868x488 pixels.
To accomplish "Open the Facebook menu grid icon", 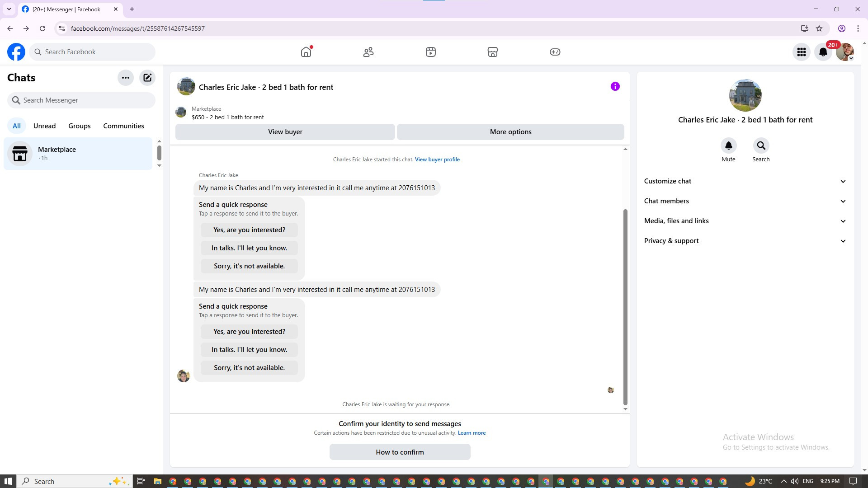I will coord(801,52).
